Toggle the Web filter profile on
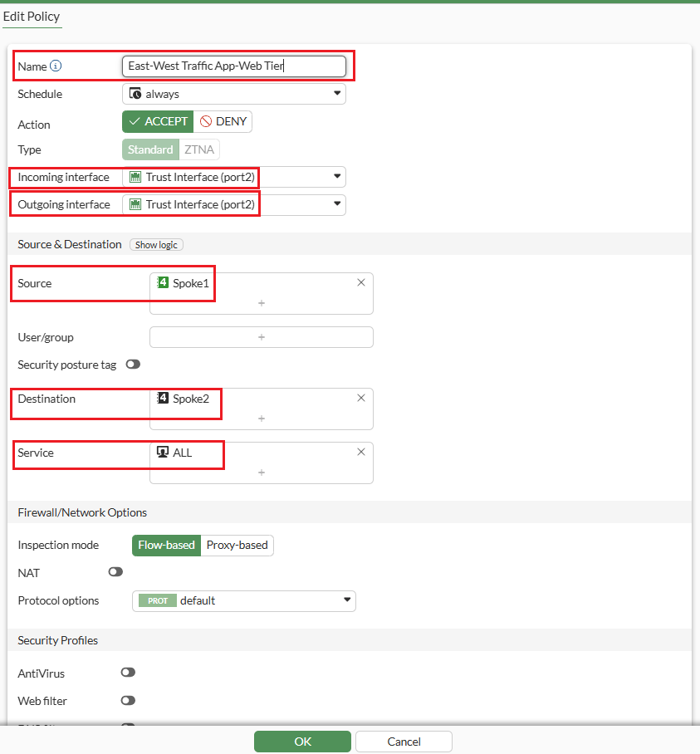Screen dimensions: 700x754 point(128,701)
